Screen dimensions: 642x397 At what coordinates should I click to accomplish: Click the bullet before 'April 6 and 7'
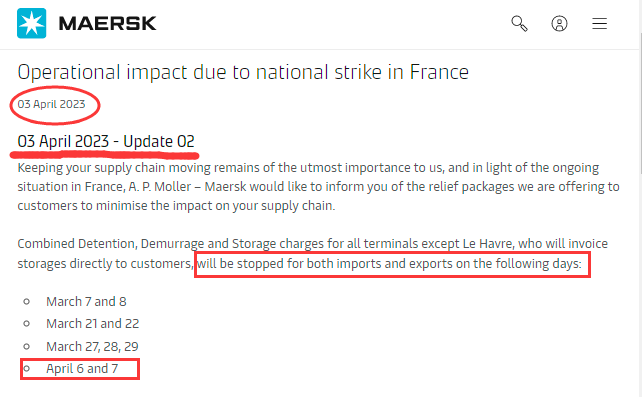point(27,368)
